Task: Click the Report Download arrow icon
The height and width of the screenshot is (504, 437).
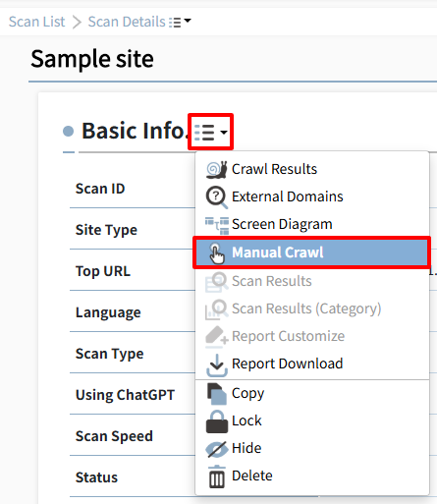Action: (217, 364)
